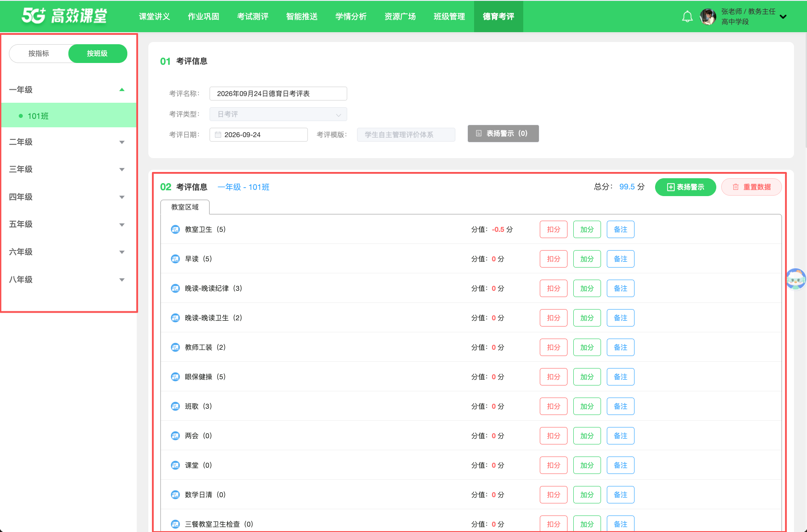807x532 pixels.
Task: Click the 考评模版 field
Action: [x=406, y=135]
